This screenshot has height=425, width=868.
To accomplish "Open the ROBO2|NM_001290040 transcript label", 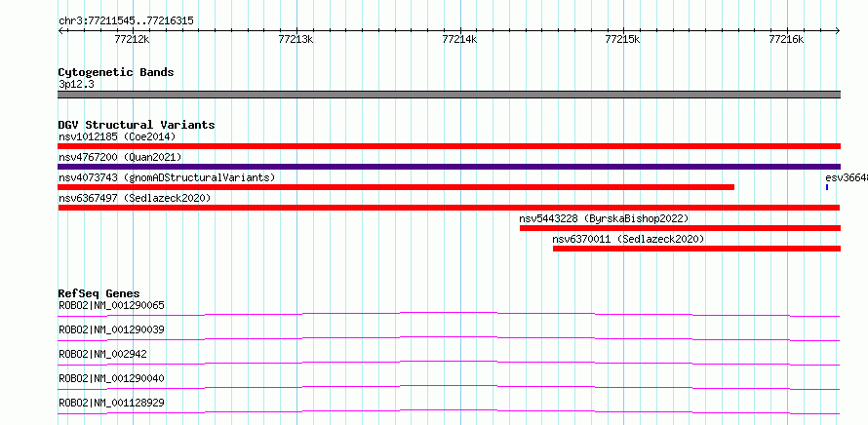I will click(x=111, y=378).
